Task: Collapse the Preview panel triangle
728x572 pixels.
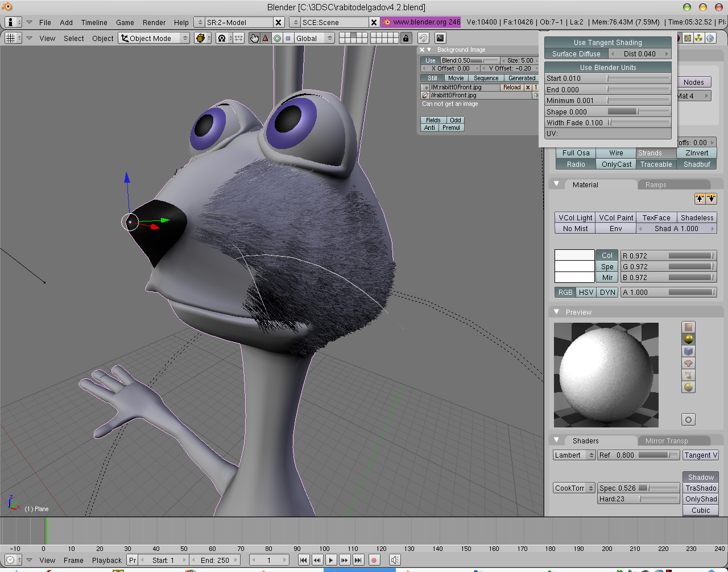Action: tap(557, 312)
